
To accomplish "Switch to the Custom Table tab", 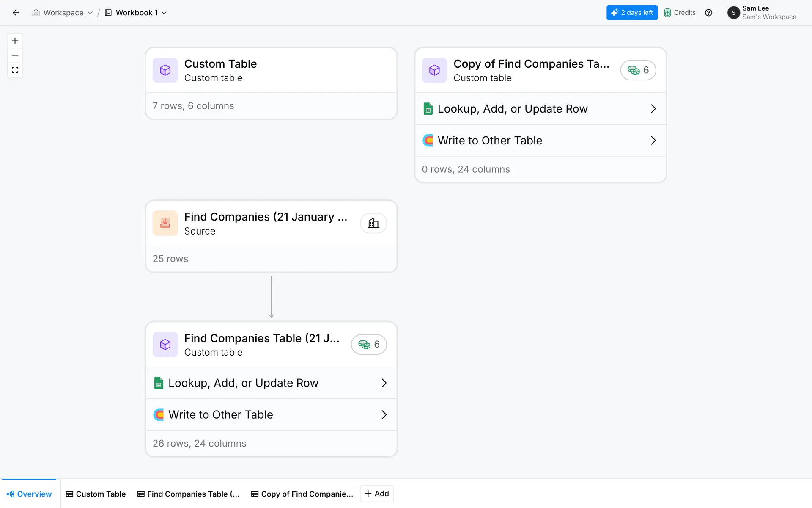I will coord(96,494).
